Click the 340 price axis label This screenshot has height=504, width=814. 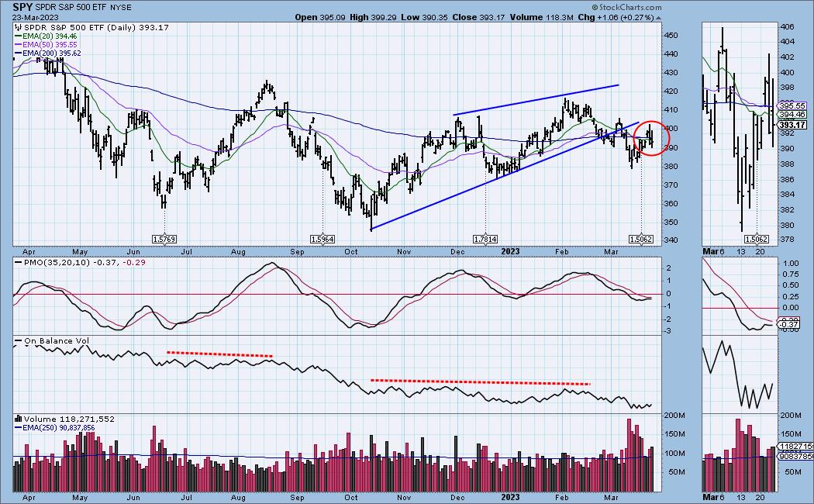[x=671, y=240]
